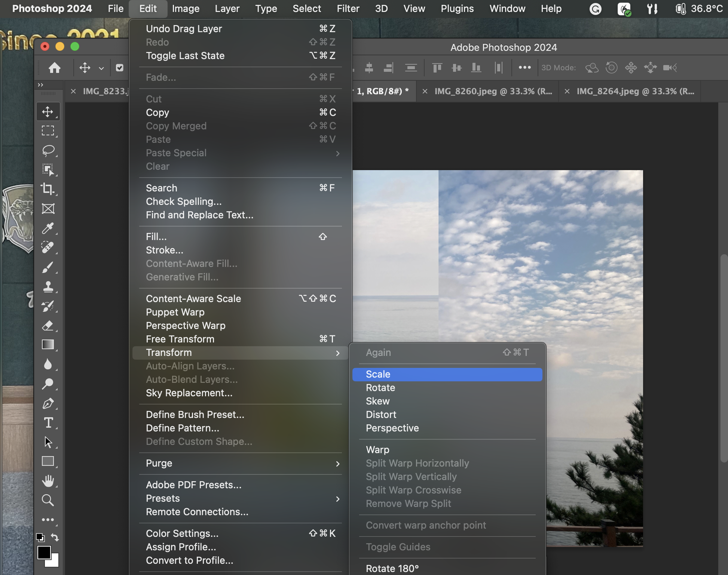Open the foreground color swatch
728x575 pixels.
44,552
